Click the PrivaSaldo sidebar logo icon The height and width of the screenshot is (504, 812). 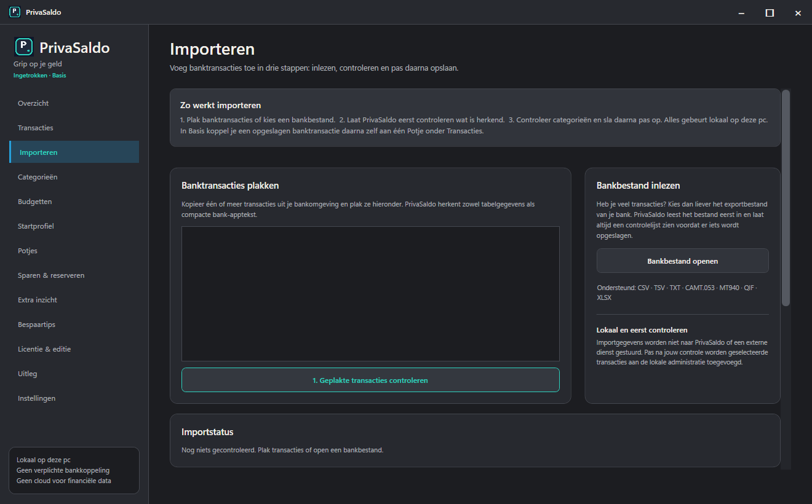[x=24, y=47]
